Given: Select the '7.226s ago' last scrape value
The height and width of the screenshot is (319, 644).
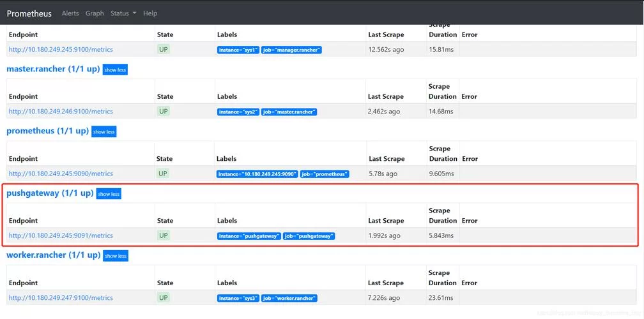Looking at the screenshot, I should pos(384,298).
